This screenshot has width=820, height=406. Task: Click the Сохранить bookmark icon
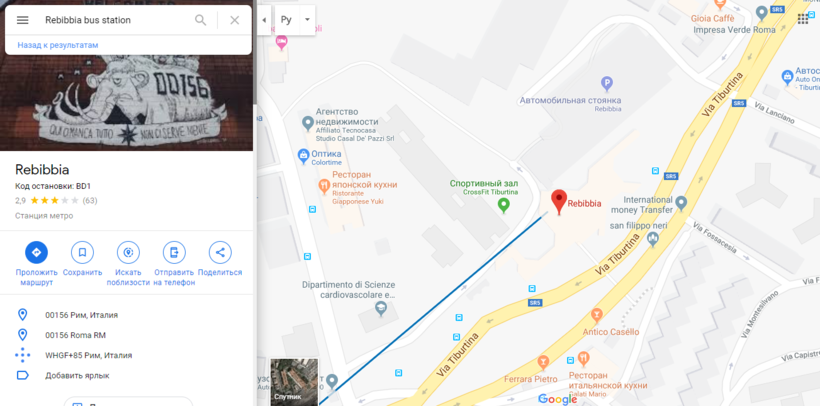coord(82,253)
